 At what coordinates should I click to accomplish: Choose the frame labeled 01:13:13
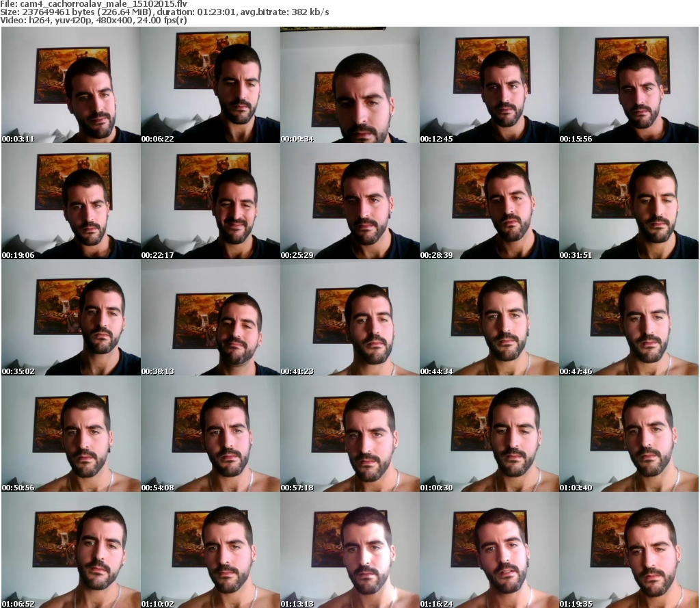pos(349,550)
